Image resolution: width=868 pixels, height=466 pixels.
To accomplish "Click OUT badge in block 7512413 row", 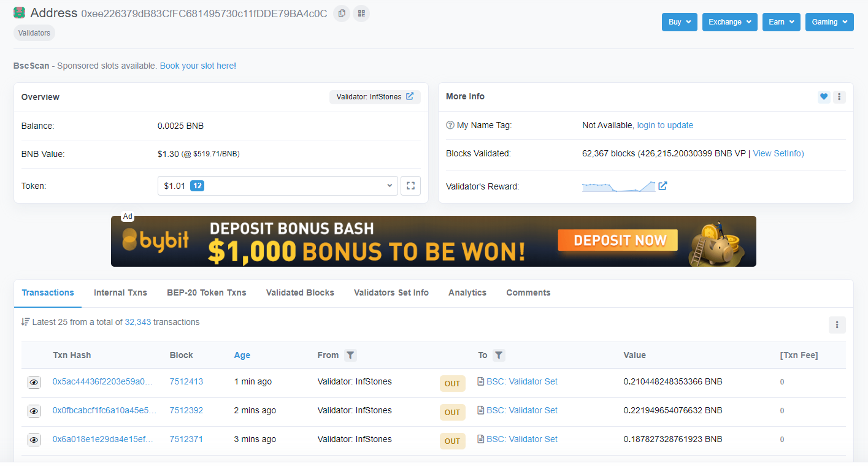I will click(452, 383).
